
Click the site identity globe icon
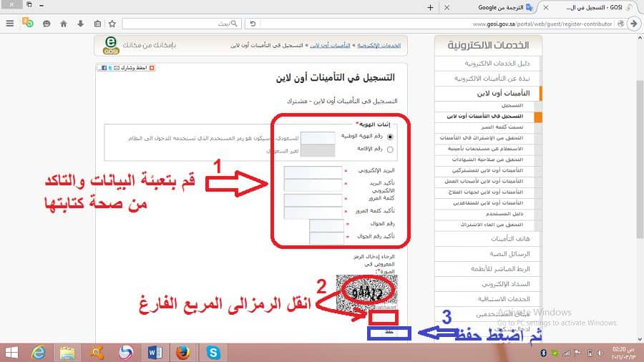pyautogui.click(x=620, y=24)
